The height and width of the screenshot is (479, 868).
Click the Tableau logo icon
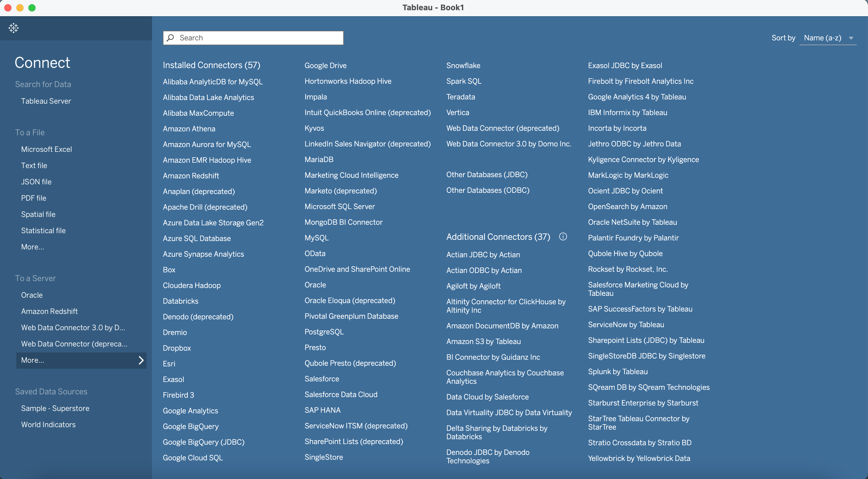(x=13, y=28)
